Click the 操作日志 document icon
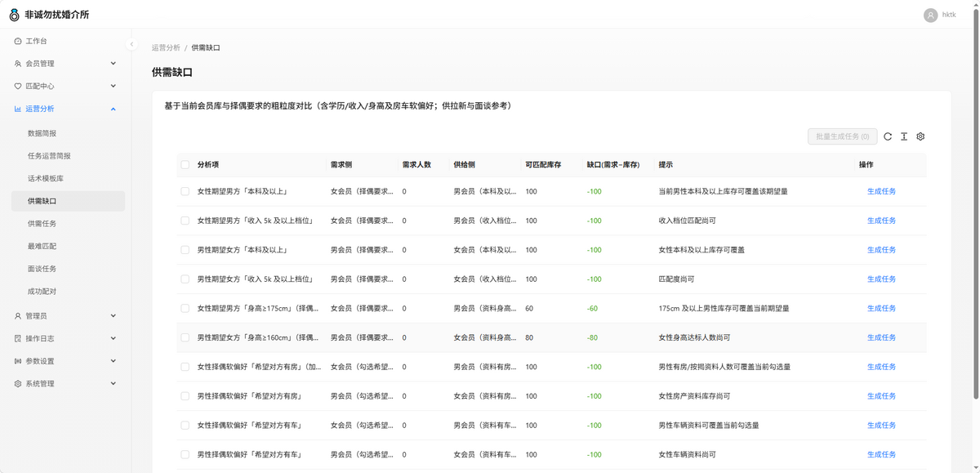 click(x=18, y=338)
